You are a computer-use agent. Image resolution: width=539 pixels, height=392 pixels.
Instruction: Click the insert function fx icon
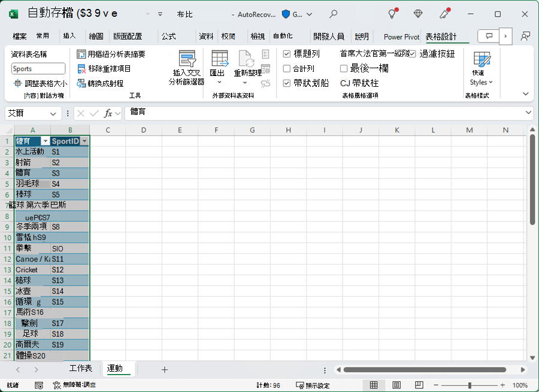click(x=108, y=113)
